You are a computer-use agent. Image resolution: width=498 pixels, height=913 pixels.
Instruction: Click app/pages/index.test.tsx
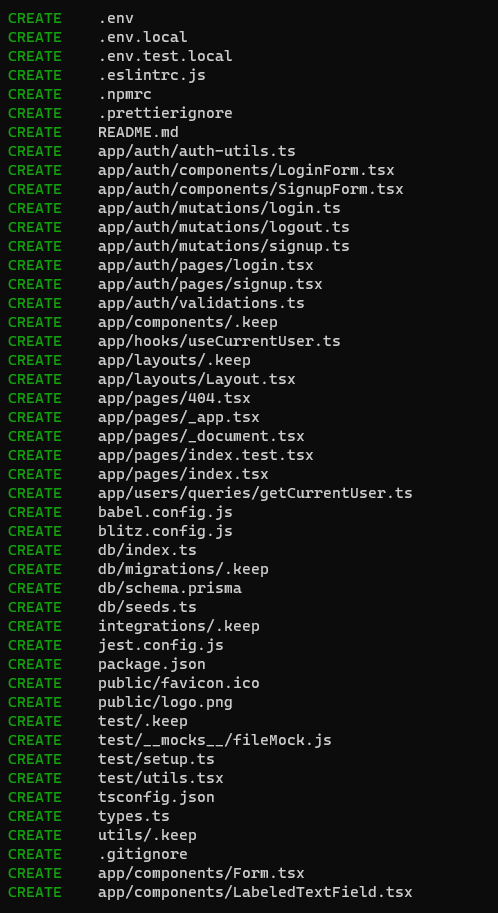(x=206, y=455)
